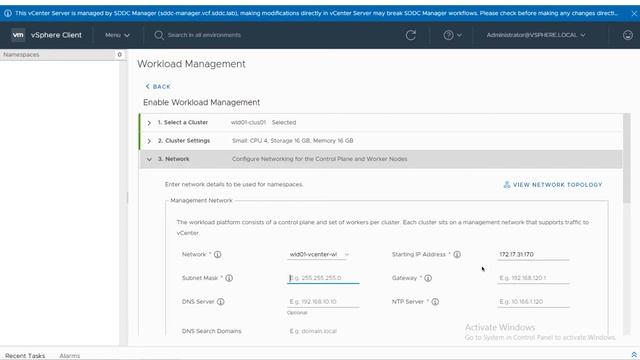Click the DNS Search Domains field
640x360 pixels.
point(323,331)
